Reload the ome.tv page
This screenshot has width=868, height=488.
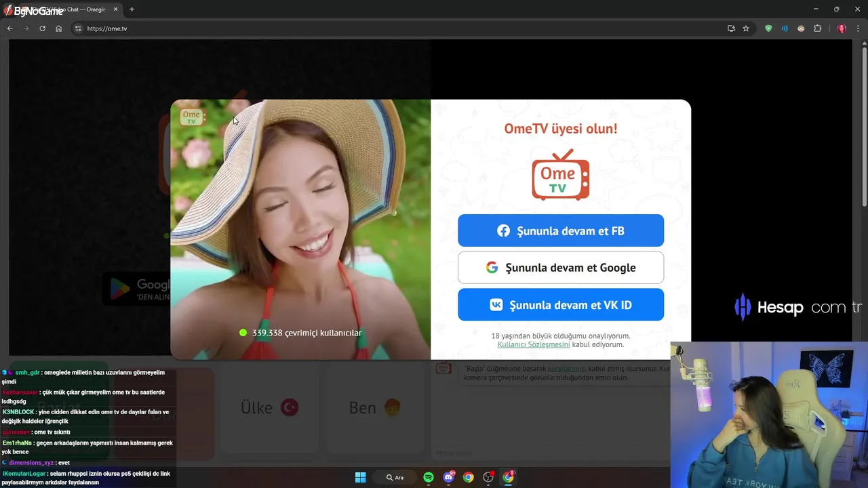point(43,28)
